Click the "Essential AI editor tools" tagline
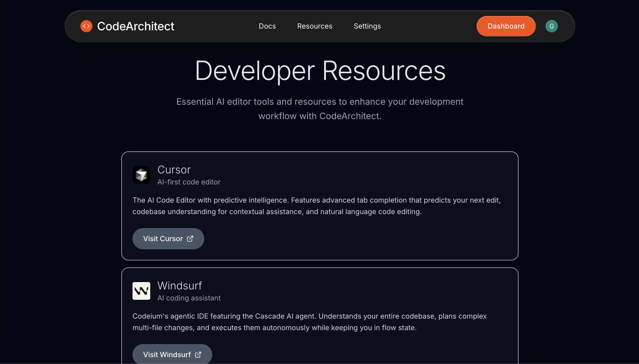The height and width of the screenshot is (364, 639). [x=320, y=109]
